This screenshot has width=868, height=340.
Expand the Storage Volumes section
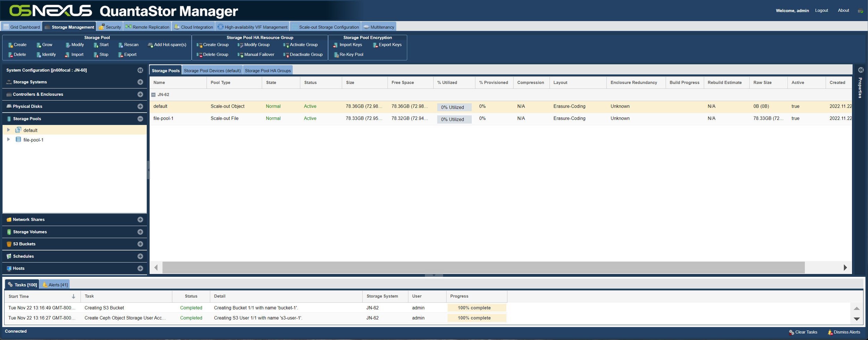[140, 232]
